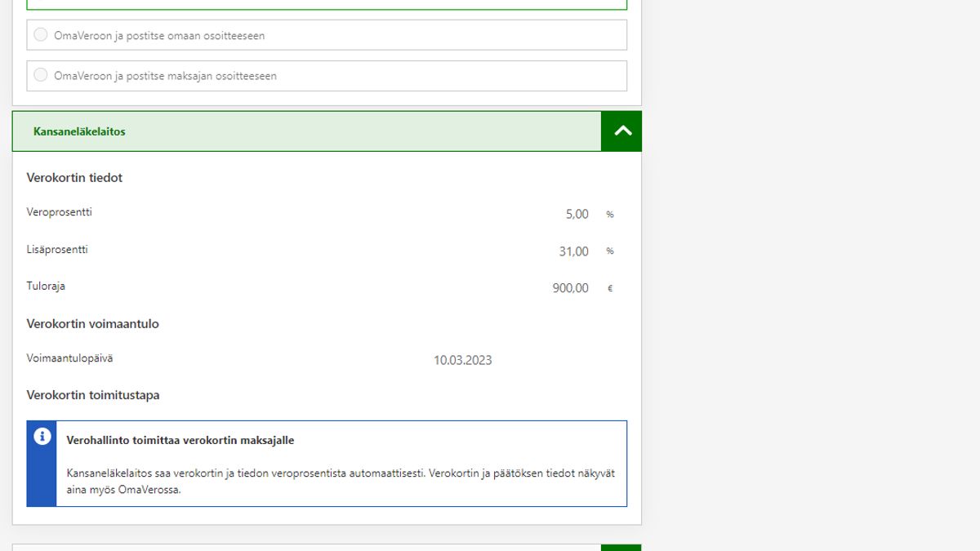Click the Veroprosentti field label

[59, 212]
